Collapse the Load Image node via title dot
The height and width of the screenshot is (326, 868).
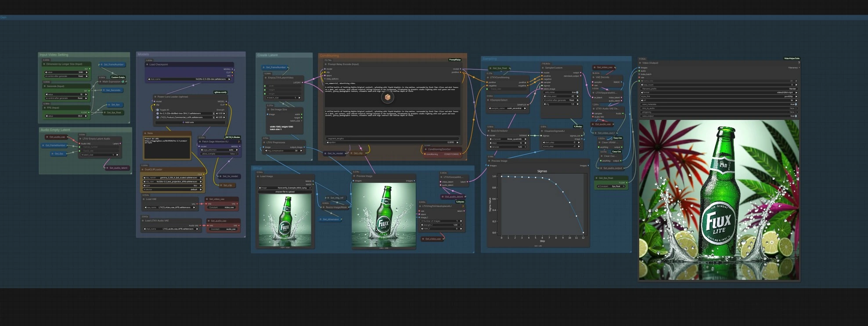pyautogui.click(x=258, y=176)
